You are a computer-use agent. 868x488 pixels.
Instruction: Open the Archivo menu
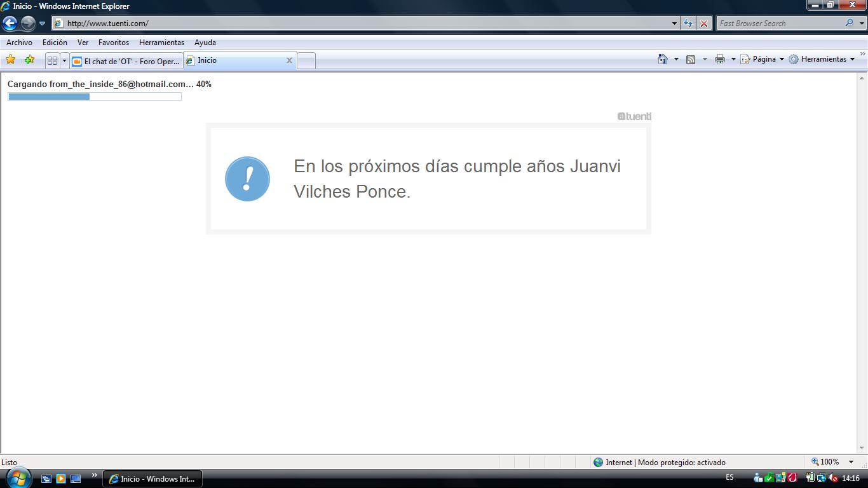(19, 43)
